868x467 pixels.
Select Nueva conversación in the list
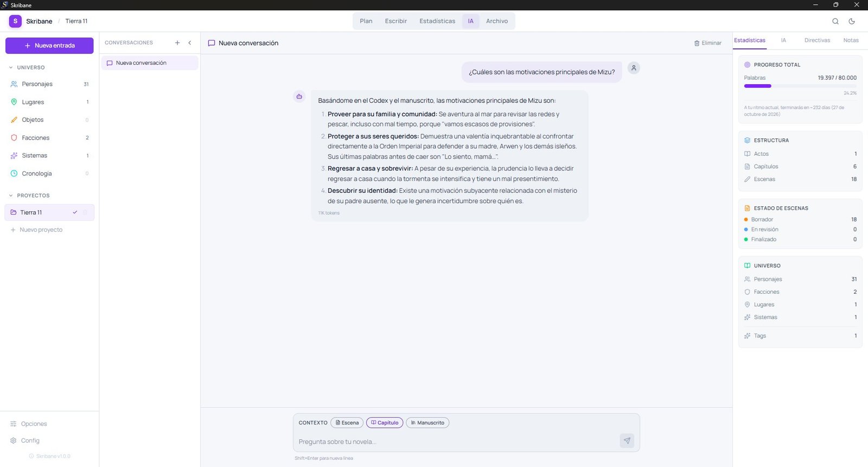pos(150,63)
